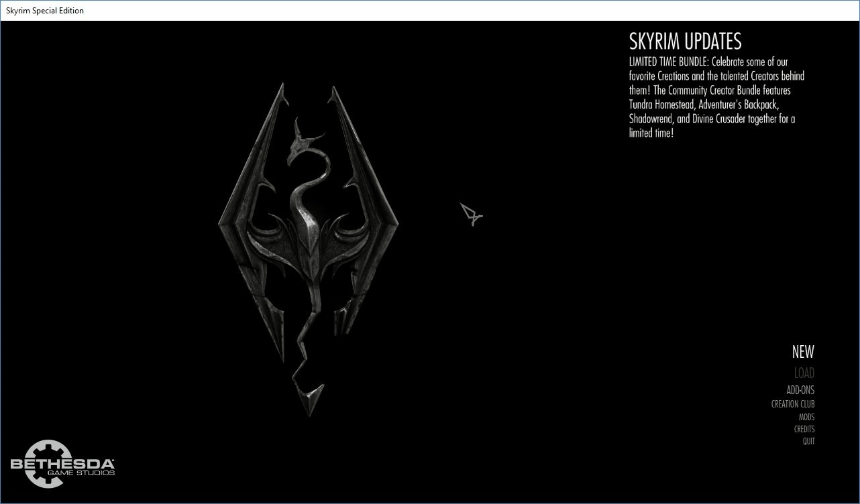860x504 pixels.
Task: Open the ADD-ONS menu
Action: click(800, 390)
